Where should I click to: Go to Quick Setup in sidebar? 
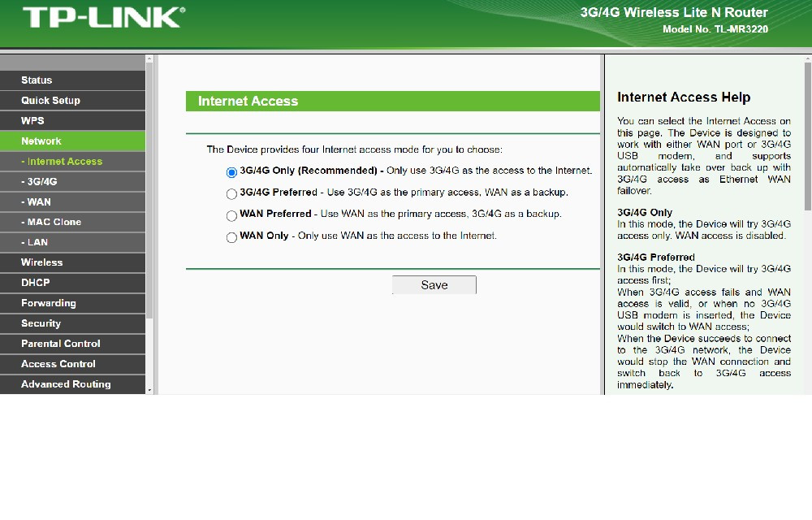coord(50,101)
